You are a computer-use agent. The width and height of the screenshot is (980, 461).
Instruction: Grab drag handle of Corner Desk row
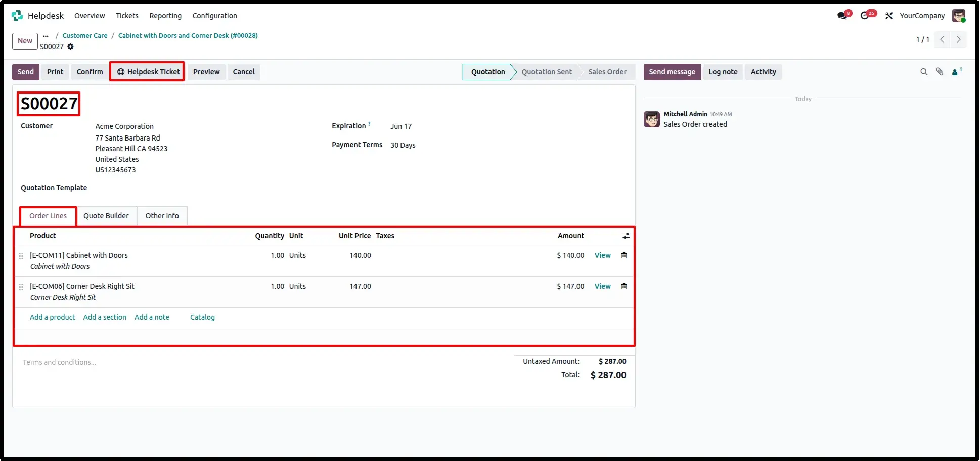[21, 287]
